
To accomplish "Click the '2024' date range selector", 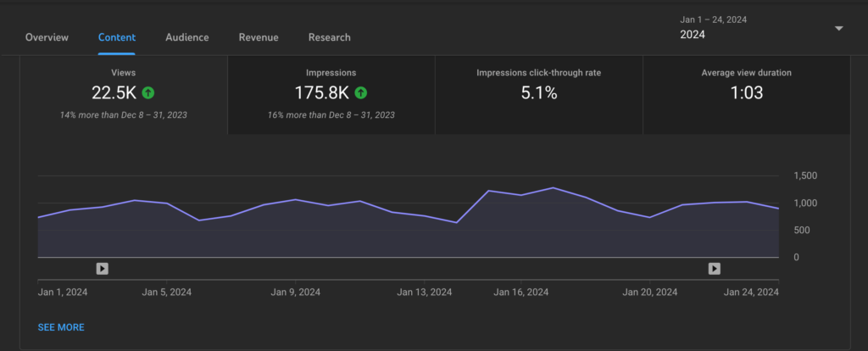I will pos(693,35).
